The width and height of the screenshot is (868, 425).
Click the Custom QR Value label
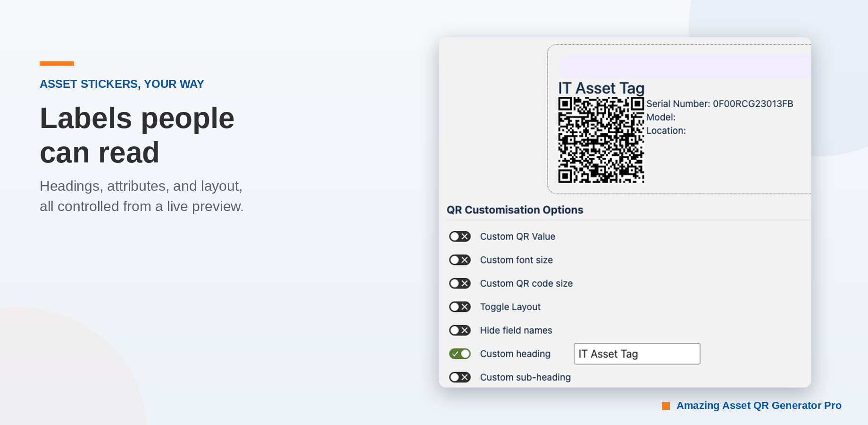pyautogui.click(x=517, y=237)
